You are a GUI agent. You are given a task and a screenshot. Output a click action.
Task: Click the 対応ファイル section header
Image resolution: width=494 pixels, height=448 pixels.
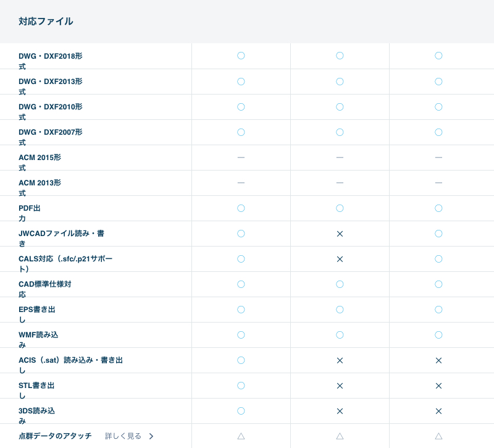tap(46, 22)
